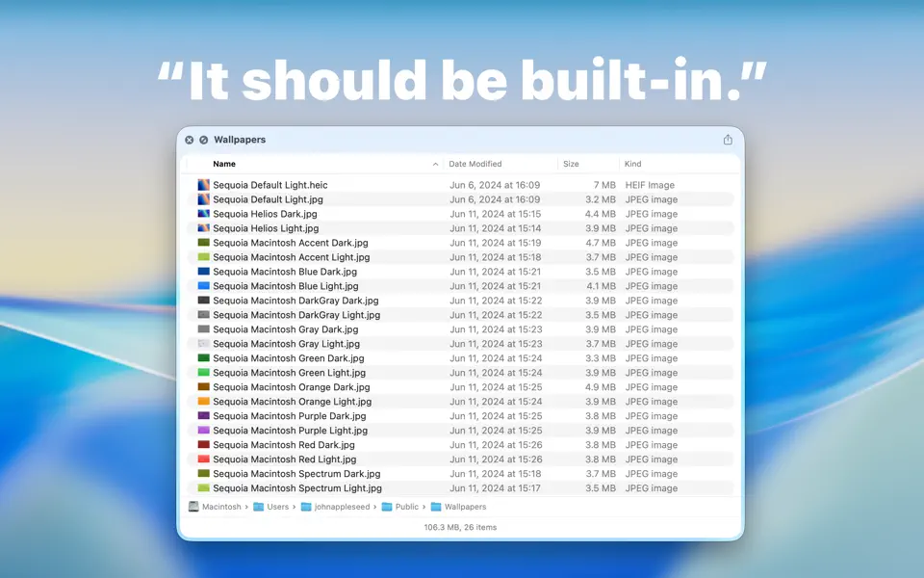Viewport: 924px width, 578px height.
Task: Click the thumbnail of Sequoia Default Light.heic
Action: tap(202, 184)
